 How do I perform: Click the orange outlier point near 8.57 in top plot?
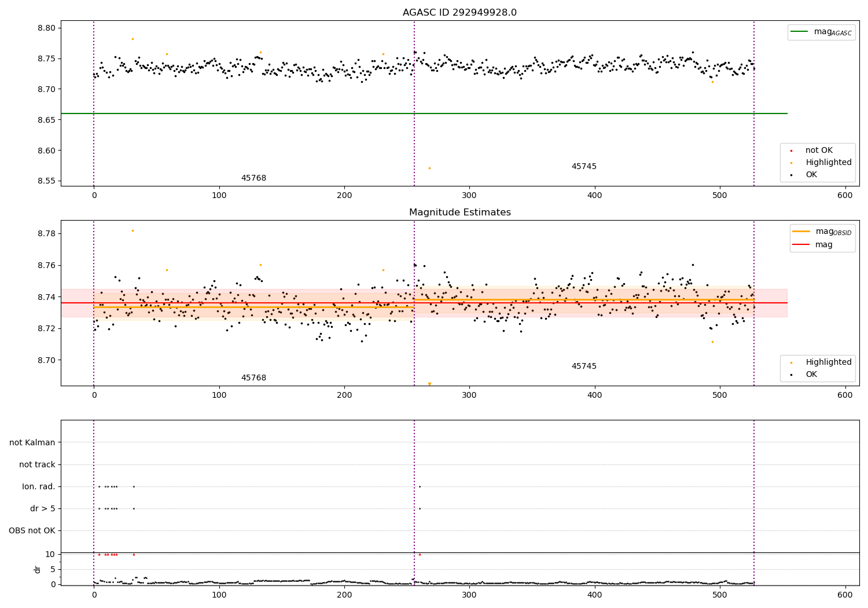tap(429, 168)
